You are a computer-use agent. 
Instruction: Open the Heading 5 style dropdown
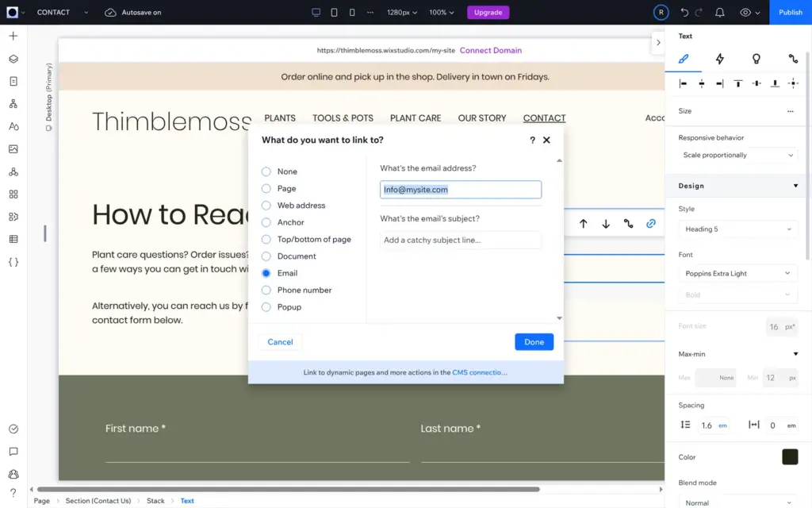point(737,229)
